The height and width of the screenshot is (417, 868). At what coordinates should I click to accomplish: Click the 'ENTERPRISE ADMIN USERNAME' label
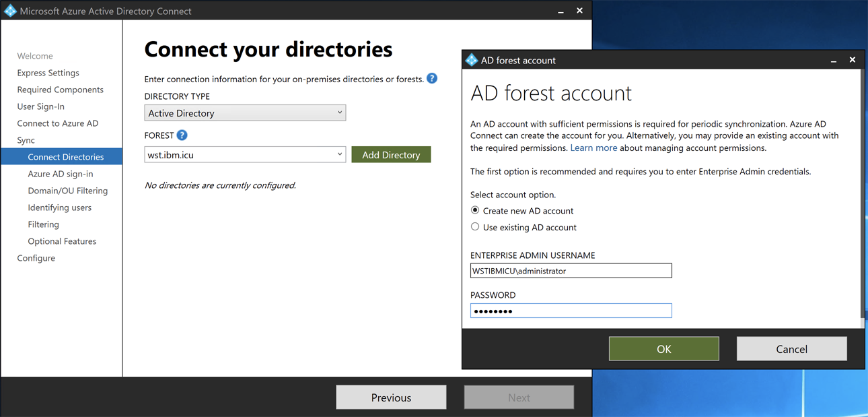click(x=532, y=255)
